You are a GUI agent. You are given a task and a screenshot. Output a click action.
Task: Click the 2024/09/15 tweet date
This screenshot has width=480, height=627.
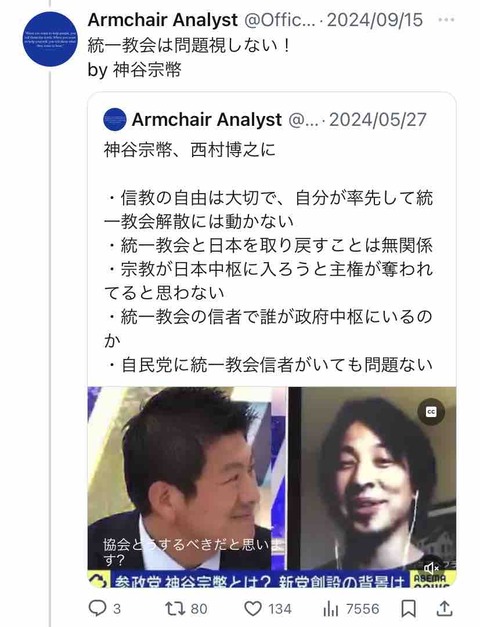(375, 20)
